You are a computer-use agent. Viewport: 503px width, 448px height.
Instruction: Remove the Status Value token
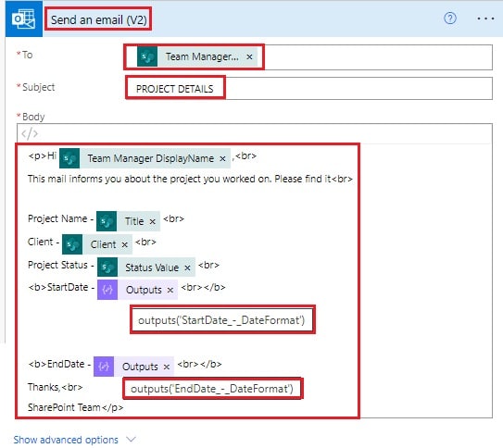click(x=187, y=268)
